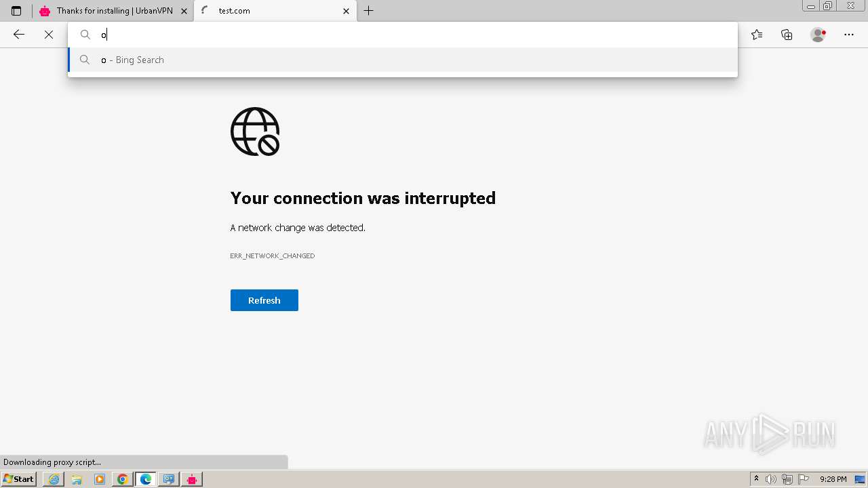
Task: Open Settings and more ellipsis menu
Action: coord(849,35)
